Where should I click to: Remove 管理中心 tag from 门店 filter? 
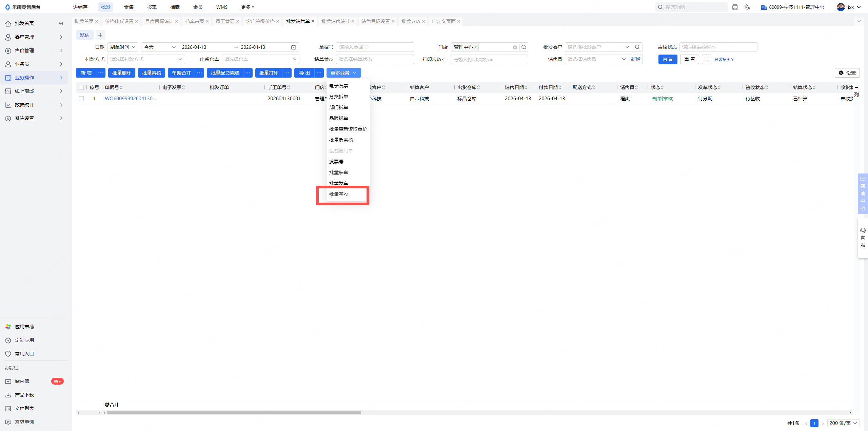[476, 47]
